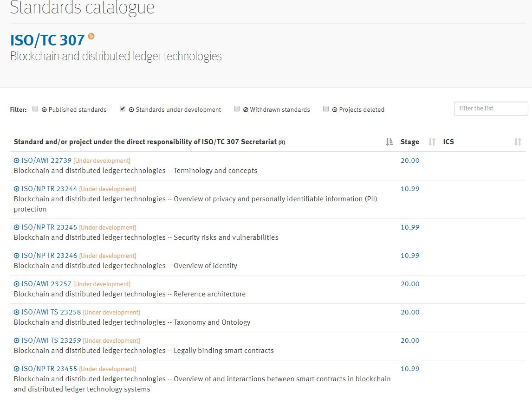The image size is (532, 404).
Task: Click the Standards catalogue heading
Action: click(x=82, y=7)
